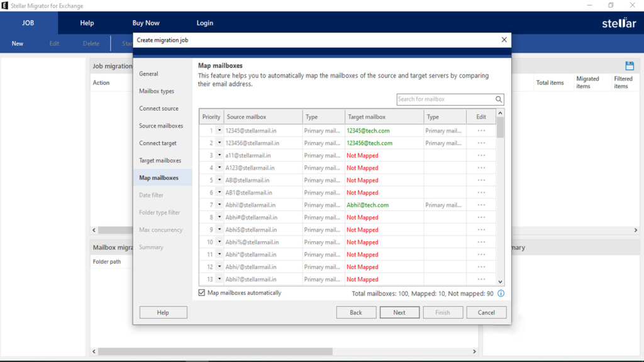Click the mailbox list vertical scrollbar down arrow

click(501, 282)
